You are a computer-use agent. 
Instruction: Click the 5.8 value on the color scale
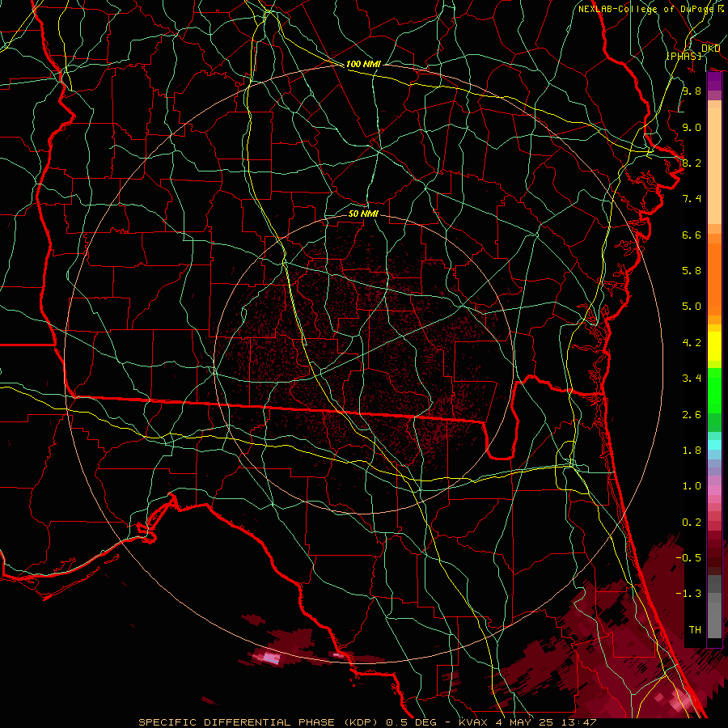point(692,271)
